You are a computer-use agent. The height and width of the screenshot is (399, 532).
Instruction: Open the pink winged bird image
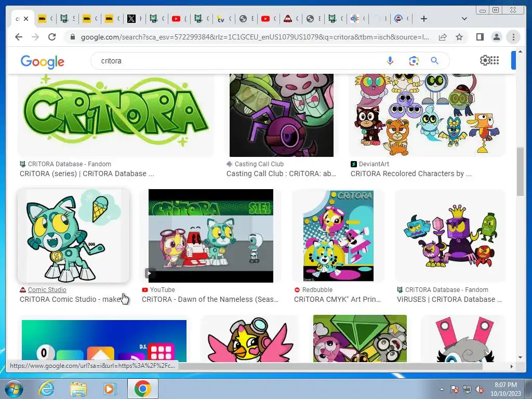(x=249, y=338)
